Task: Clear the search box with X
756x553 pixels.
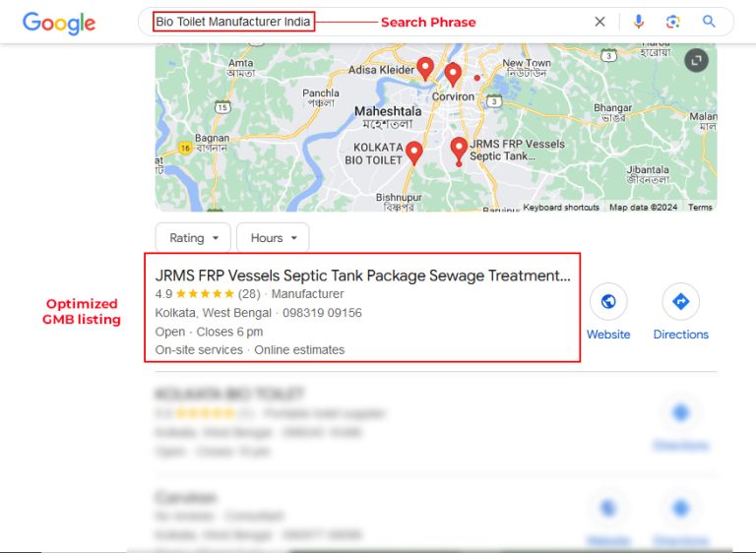Action: 599,22
